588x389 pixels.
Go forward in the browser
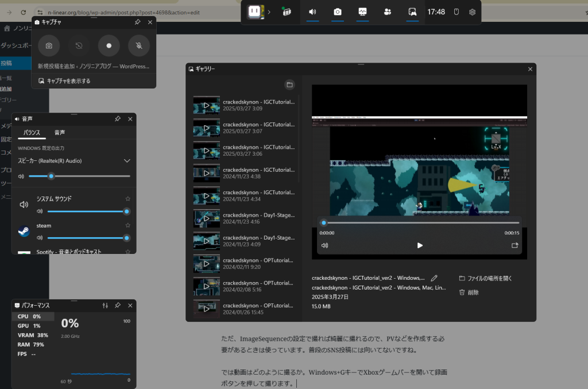[9, 13]
